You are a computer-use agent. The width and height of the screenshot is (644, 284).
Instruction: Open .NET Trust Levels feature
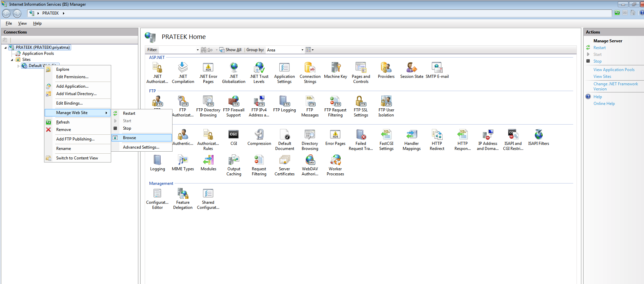(259, 73)
